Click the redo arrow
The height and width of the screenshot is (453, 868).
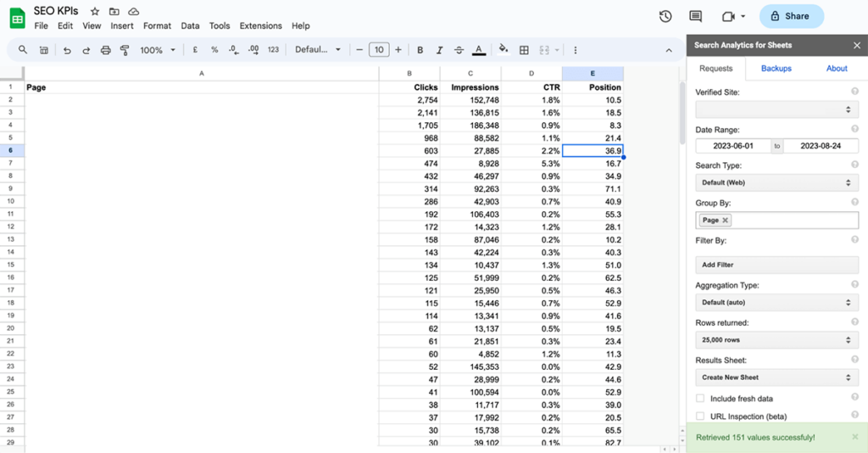86,50
